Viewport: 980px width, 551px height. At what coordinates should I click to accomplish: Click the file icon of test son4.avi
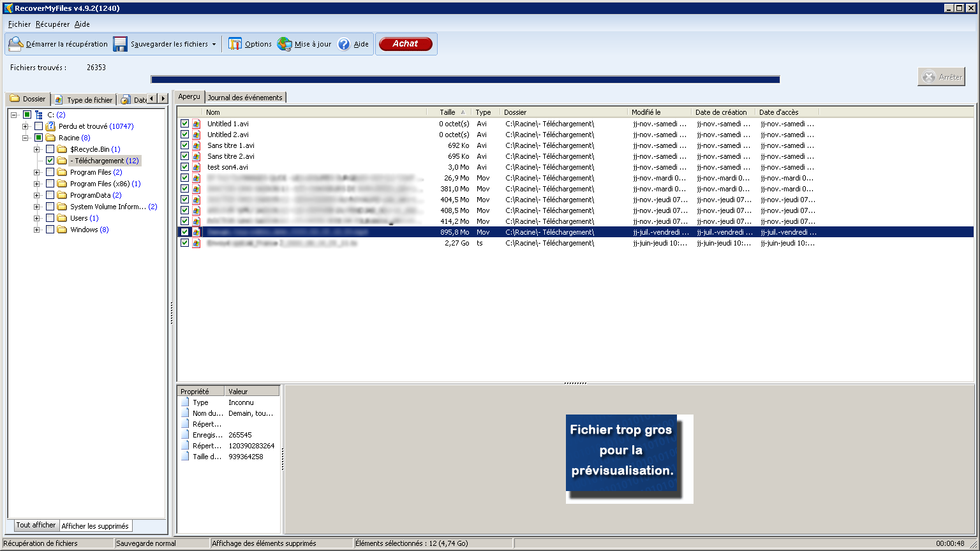[x=197, y=167]
